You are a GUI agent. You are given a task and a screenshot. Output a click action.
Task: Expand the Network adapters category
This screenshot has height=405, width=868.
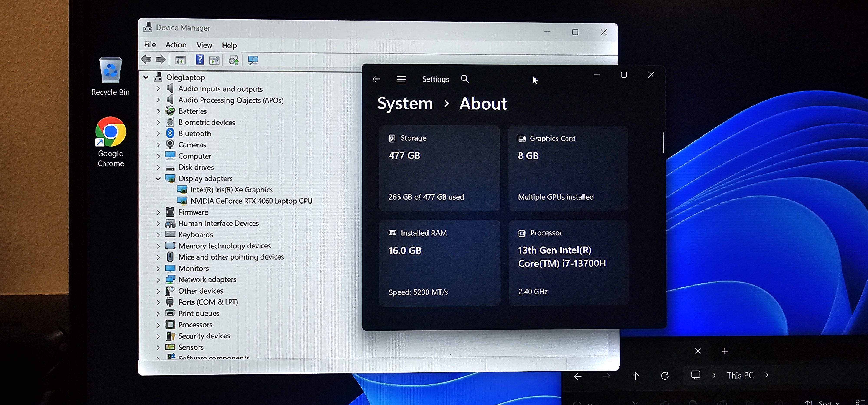[158, 279]
